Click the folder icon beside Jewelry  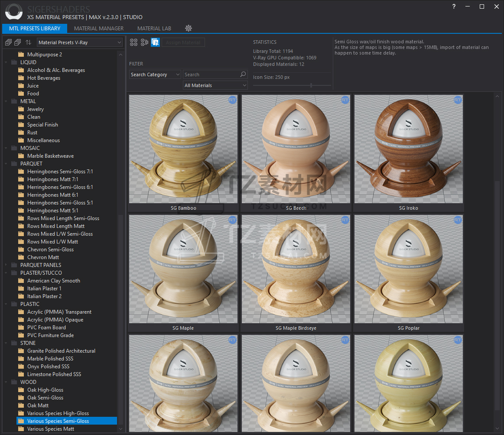pyautogui.click(x=21, y=109)
